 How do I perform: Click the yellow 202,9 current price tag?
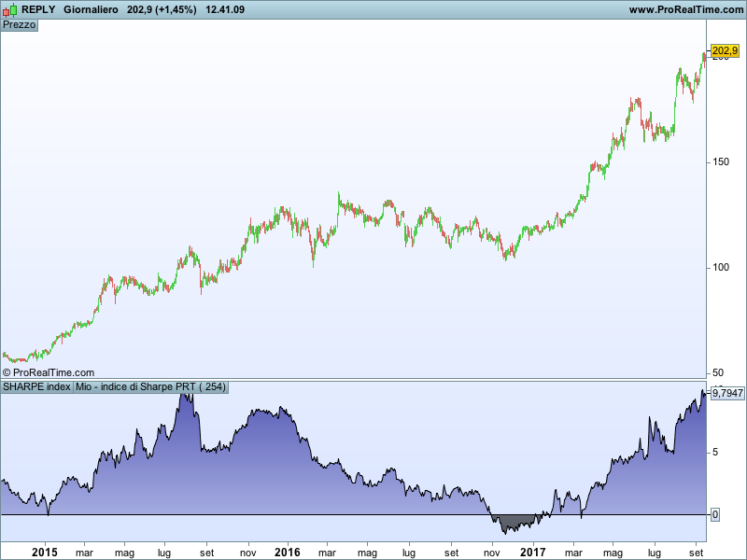pos(726,50)
